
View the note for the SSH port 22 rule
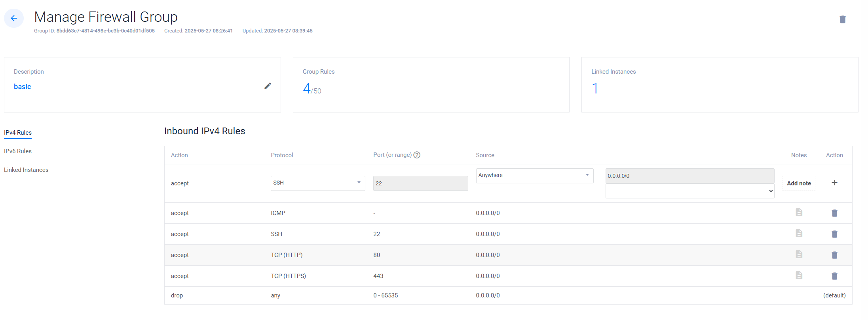point(799,234)
